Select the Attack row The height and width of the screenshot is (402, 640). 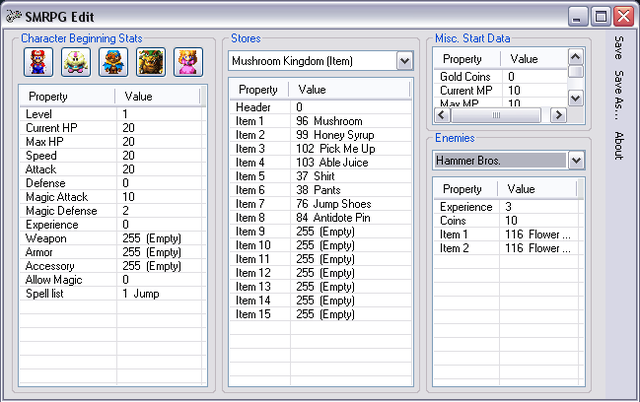coord(111,169)
